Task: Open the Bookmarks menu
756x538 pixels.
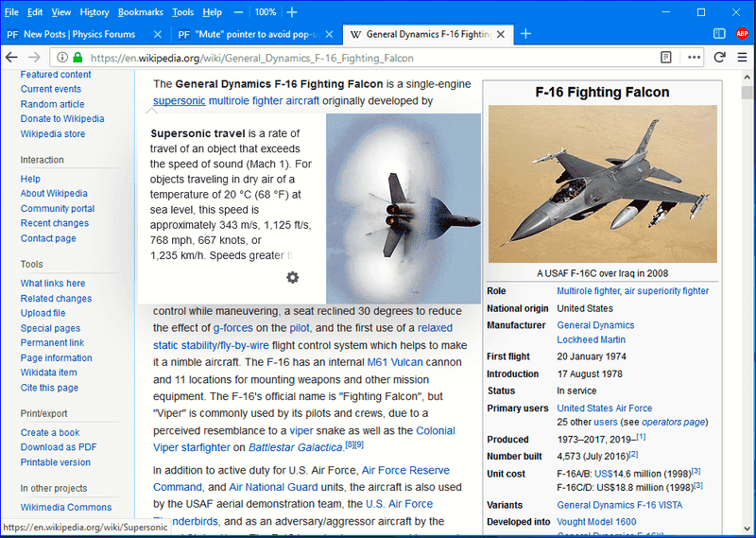Action: [x=140, y=12]
